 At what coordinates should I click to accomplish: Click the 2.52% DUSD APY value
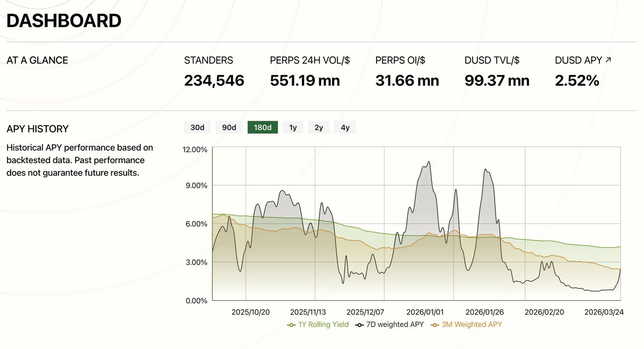click(x=577, y=81)
